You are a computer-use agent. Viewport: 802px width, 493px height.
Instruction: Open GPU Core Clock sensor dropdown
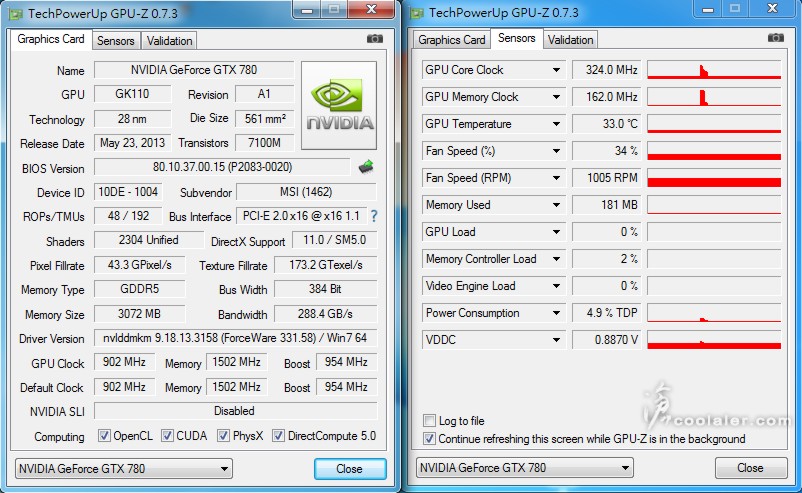pos(556,70)
